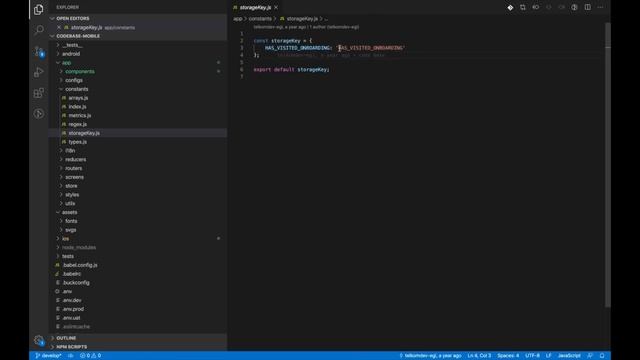Expand the utils folder
This screenshot has height=360, width=640.
[138, 203]
